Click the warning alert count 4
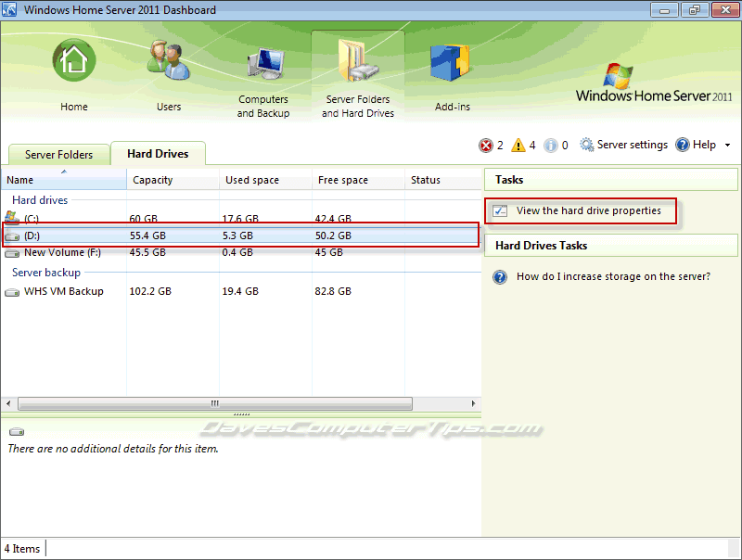The height and width of the screenshot is (560, 742). coord(532,146)
